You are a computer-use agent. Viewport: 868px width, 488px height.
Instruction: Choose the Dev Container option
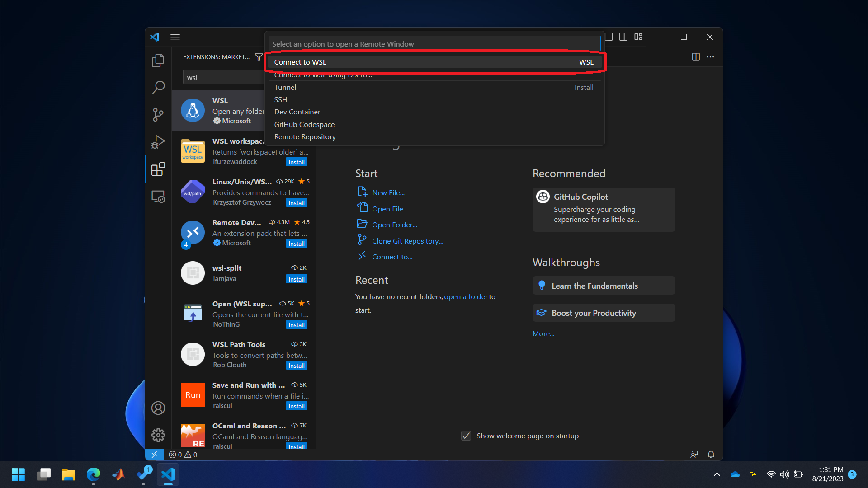coord(297,112)
